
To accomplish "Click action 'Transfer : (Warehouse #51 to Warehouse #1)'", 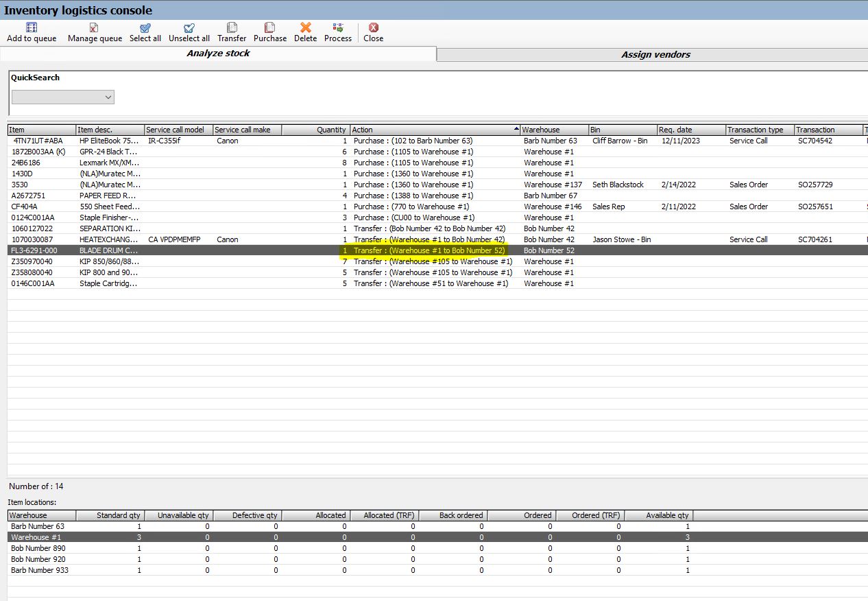I will tap(431, 283).
